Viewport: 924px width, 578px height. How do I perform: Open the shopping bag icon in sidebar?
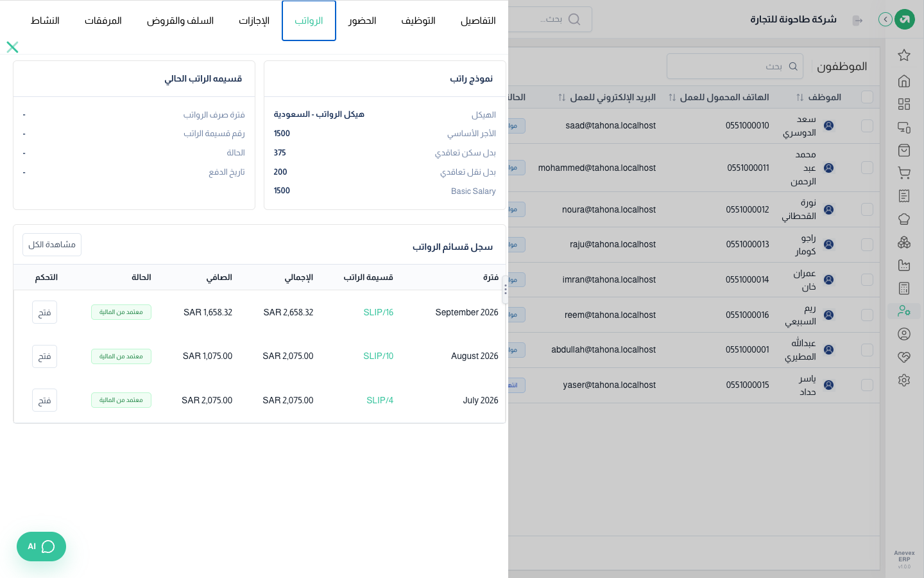click(x=904, y=150)
